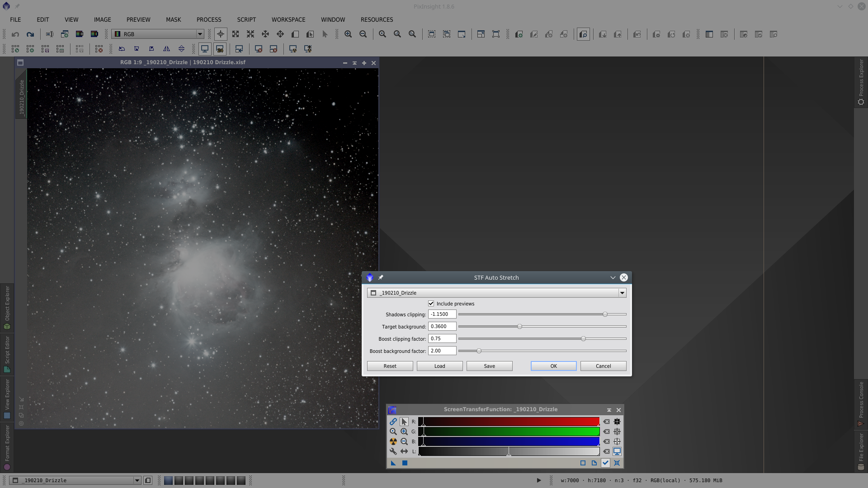Open STF wrench settings icon

pyautogui.click(x=393, y=451)
